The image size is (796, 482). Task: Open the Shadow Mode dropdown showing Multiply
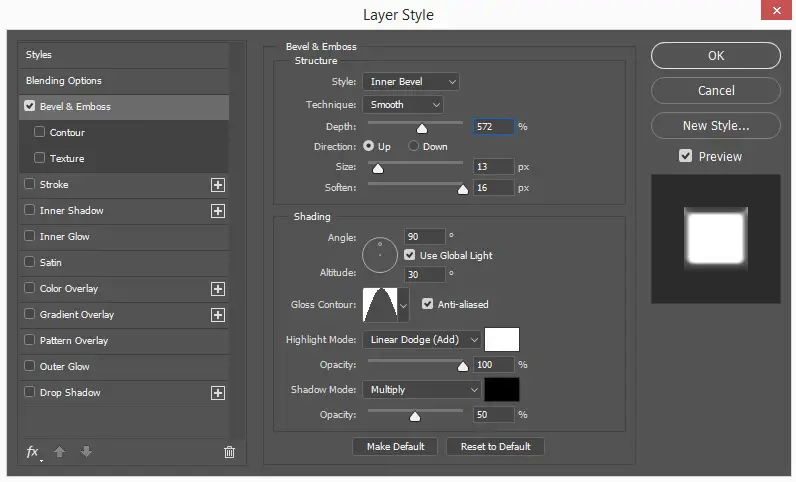click(421, 390)
